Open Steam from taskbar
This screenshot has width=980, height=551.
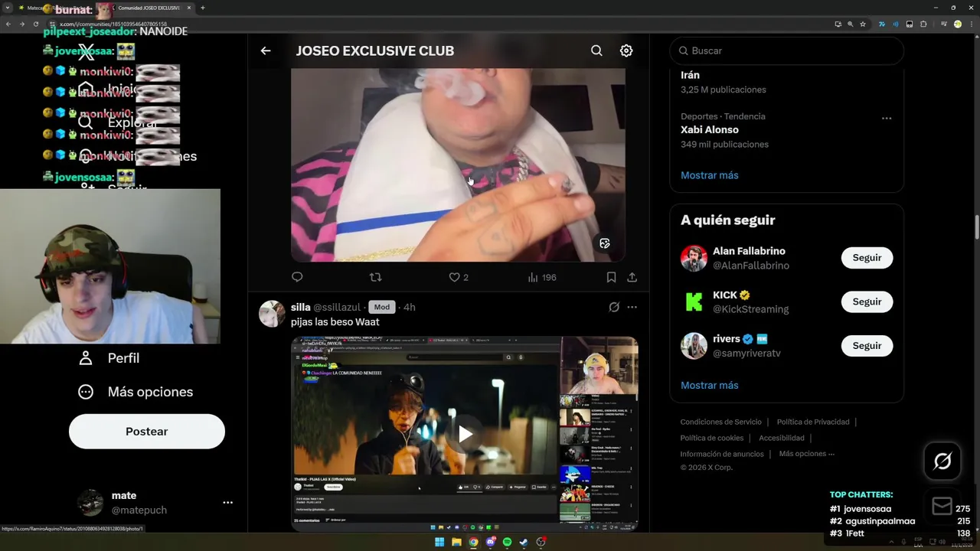point(524,543)
